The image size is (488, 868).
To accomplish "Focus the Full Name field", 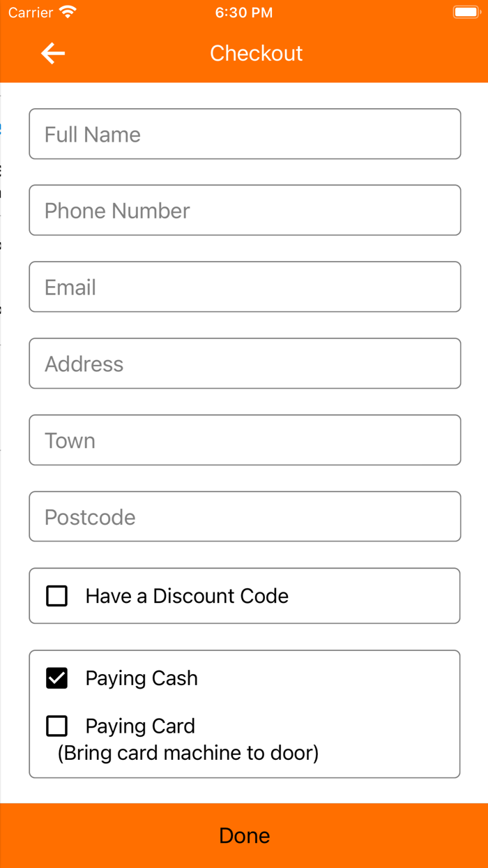I will pyautogui.click(x=245, y=134).
